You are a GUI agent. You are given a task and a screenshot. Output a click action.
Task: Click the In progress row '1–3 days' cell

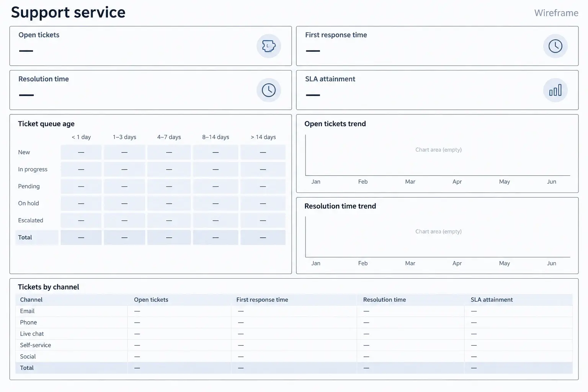pos(124,169)
